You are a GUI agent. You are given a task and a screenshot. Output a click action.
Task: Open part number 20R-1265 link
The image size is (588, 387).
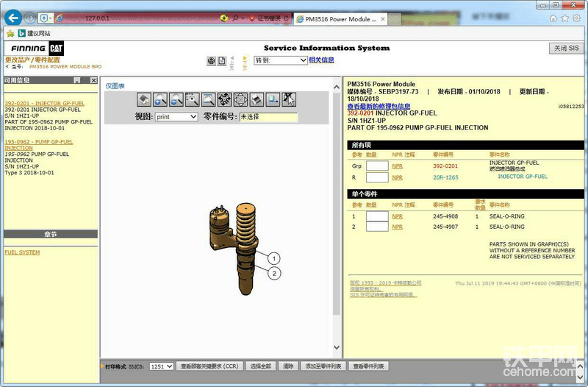445,177
